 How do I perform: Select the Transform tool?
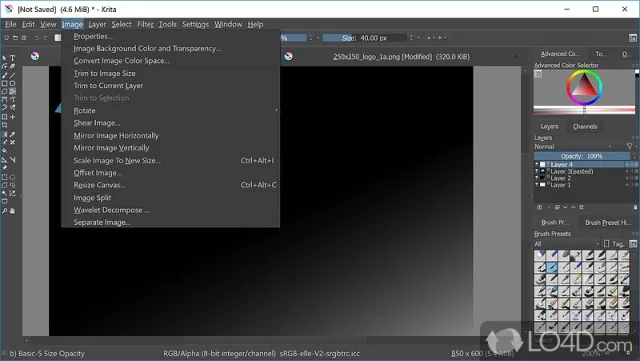click(4, 117)
